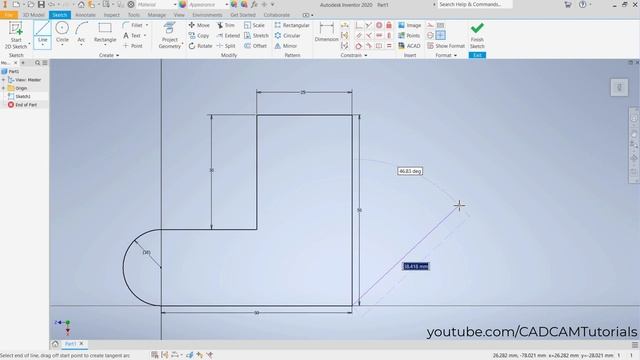640x360 pixels.
Task: Select the Scale tool
Action: coord(254,25)
